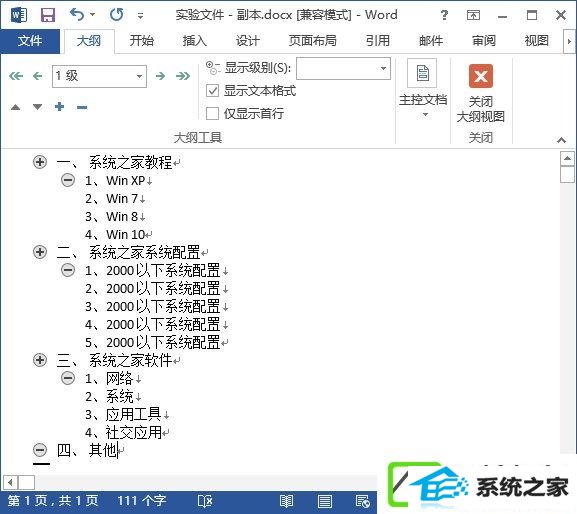Close outline view via 关闭大纲视图
This screenshot has width=577, height=514.
[x=481, y=93]
